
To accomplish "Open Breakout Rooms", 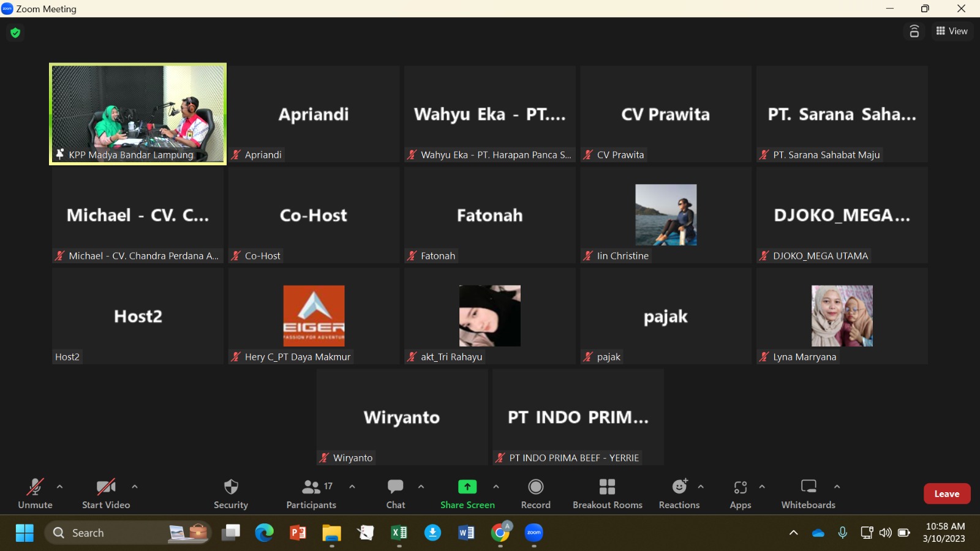I will coord(607,493).
